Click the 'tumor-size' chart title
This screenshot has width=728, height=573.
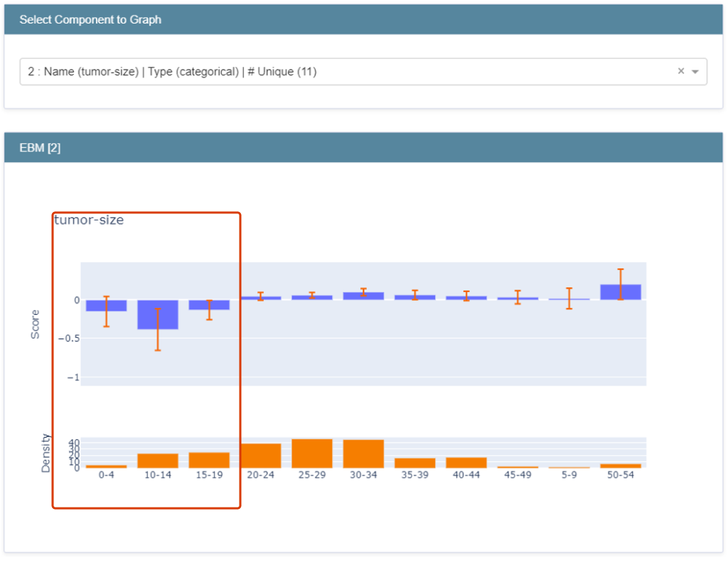point(88,220)
